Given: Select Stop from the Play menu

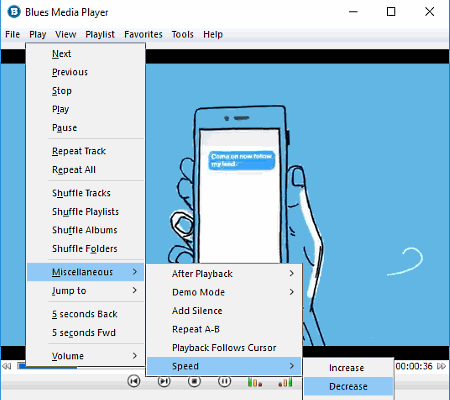Looking at the screenshot, I should (85, 91).
